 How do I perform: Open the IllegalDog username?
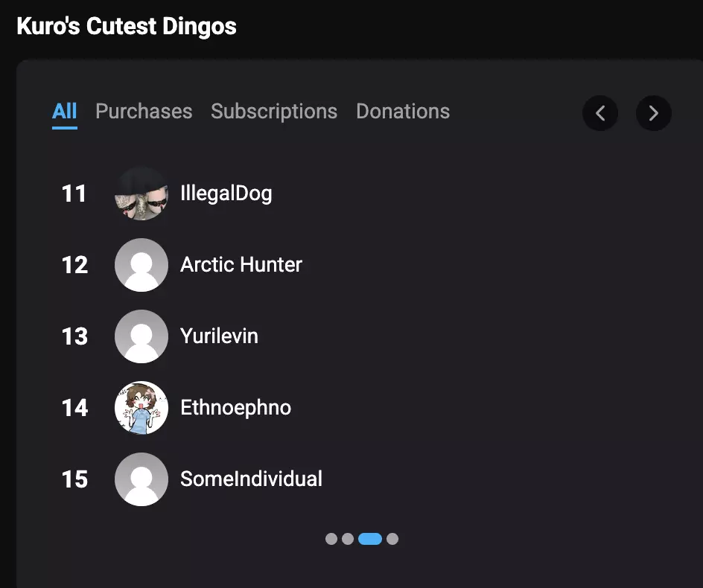[226, 194]
